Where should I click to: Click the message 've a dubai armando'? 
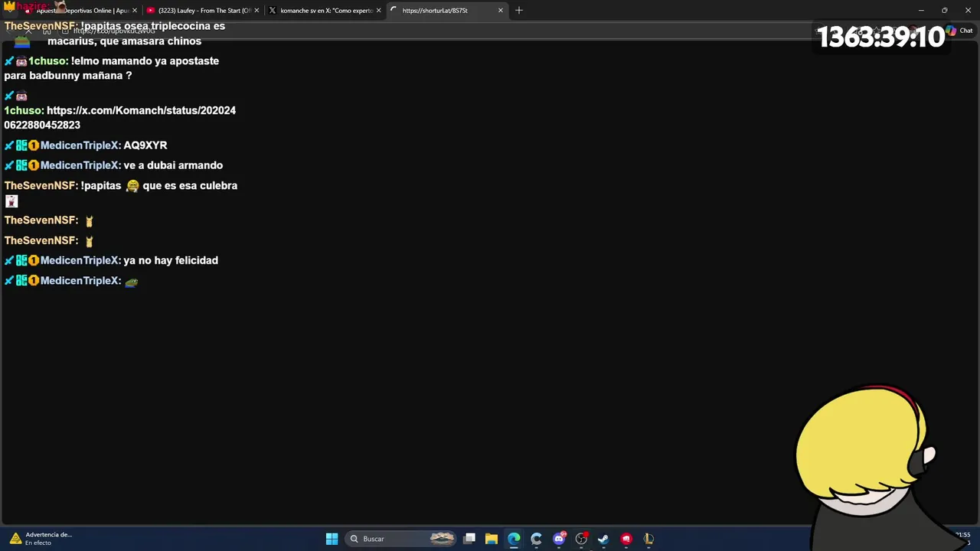click(173, 165)
